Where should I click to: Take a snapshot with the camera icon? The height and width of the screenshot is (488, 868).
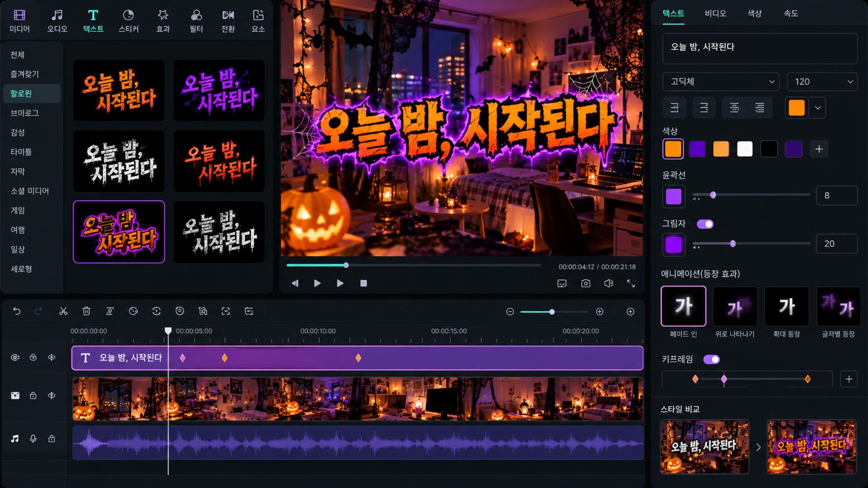(x=585, y=283)
